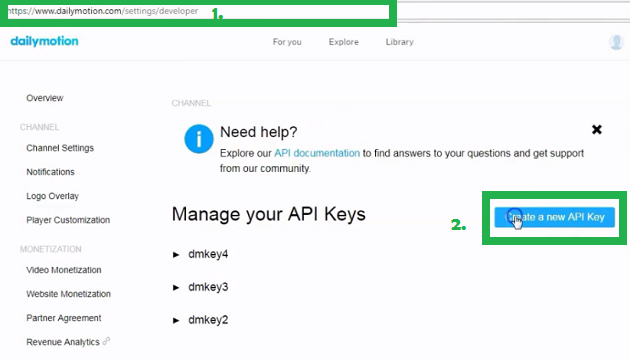Viewport: 630px width, 361px height.
Task: Click the blue info icon
Action: pos(199,139)
